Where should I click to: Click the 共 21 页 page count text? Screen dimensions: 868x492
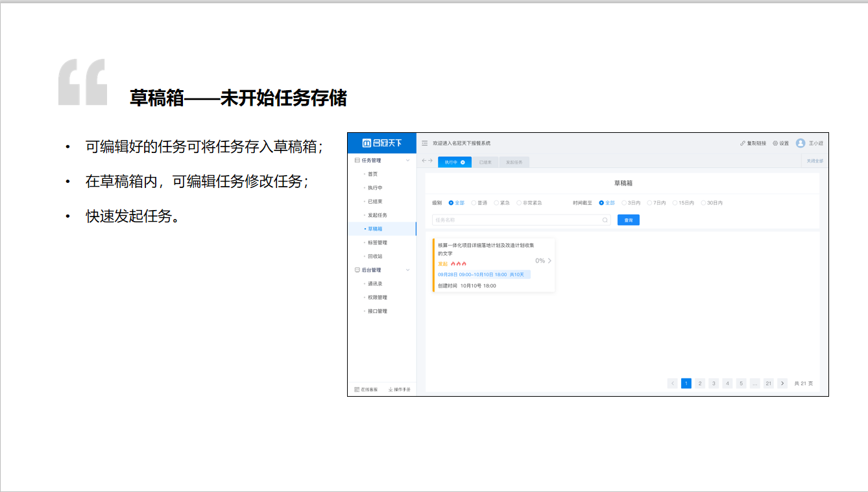804,383
